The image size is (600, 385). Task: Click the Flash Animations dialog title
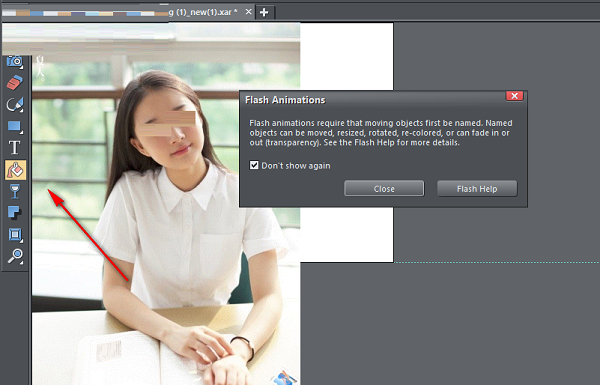285,100
